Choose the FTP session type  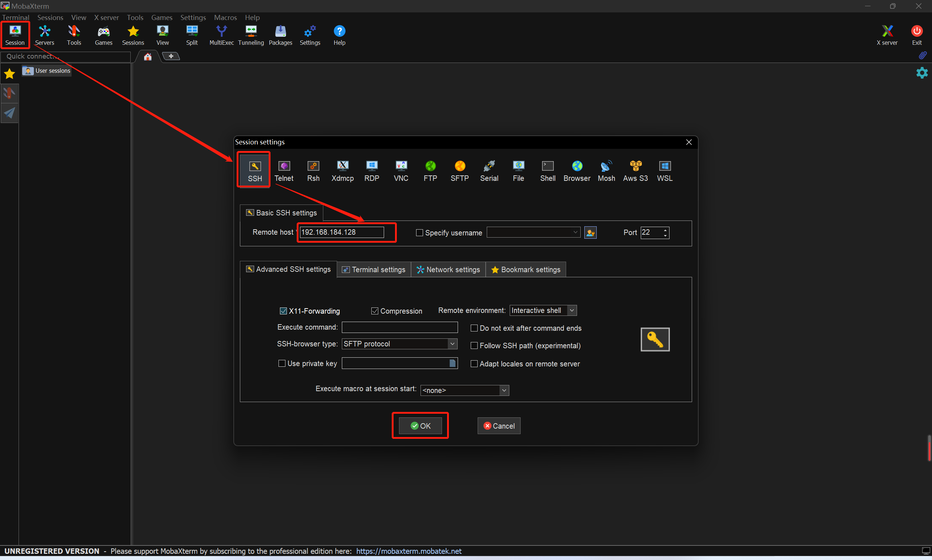coord(430,171)
